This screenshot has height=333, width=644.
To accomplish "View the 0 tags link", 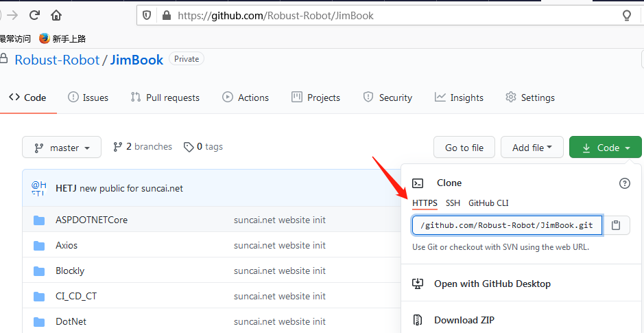I will click(x=203, y=147).
